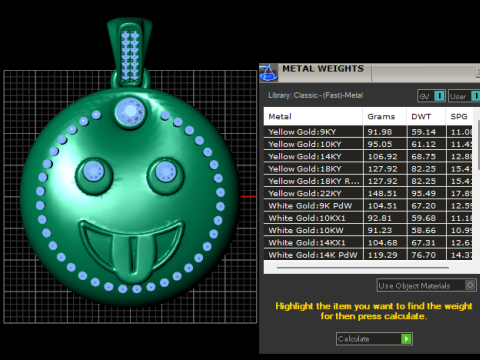
Task: Sort by the Metal column header
Action: pyautogui.click(x=313, y=116)
